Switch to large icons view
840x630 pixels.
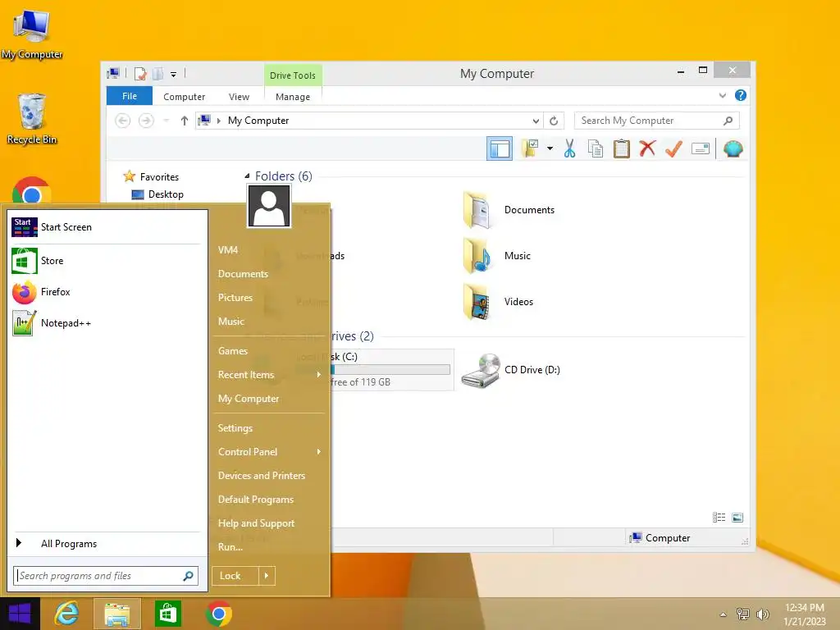pyautogui.click(x=737, y=518)
